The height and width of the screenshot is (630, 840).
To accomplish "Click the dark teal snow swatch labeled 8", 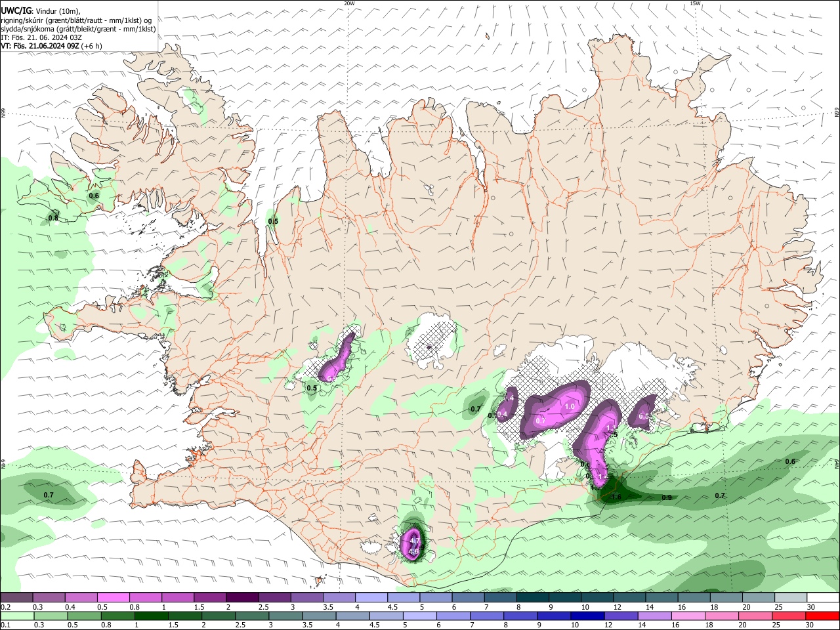I will pyautogui.click(x=533, y=598).
